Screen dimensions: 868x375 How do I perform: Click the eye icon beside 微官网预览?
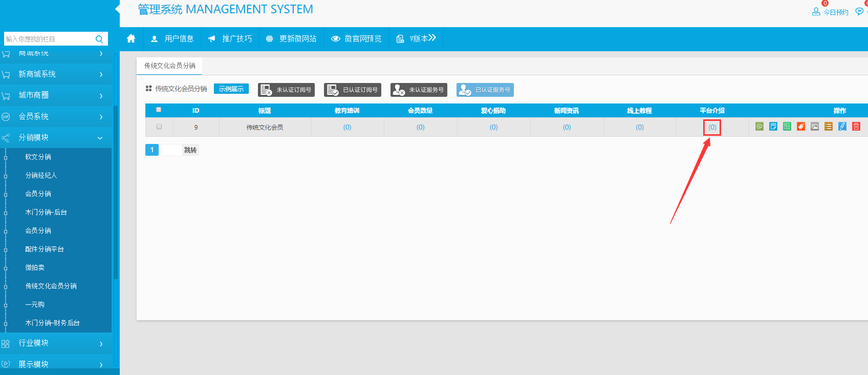point(335,39)
